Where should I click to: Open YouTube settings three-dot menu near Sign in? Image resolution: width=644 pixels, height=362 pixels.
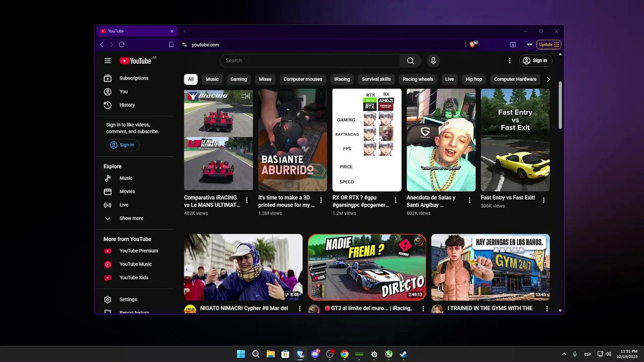tap(510, 61)
